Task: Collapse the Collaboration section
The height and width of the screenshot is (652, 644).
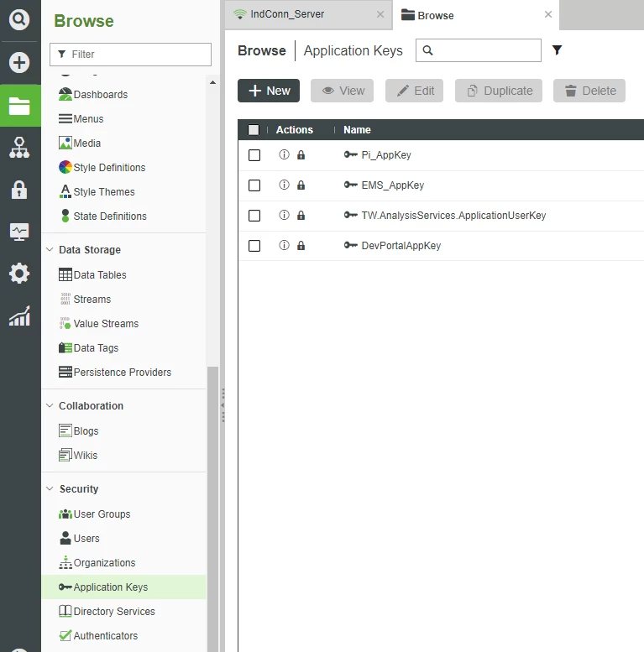Action: [x=50, y=405]
